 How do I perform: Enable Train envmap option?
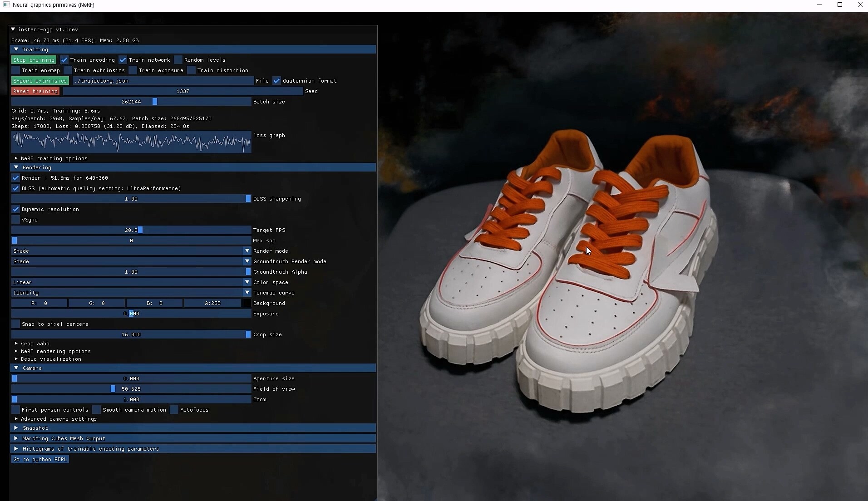coord(15,70)
